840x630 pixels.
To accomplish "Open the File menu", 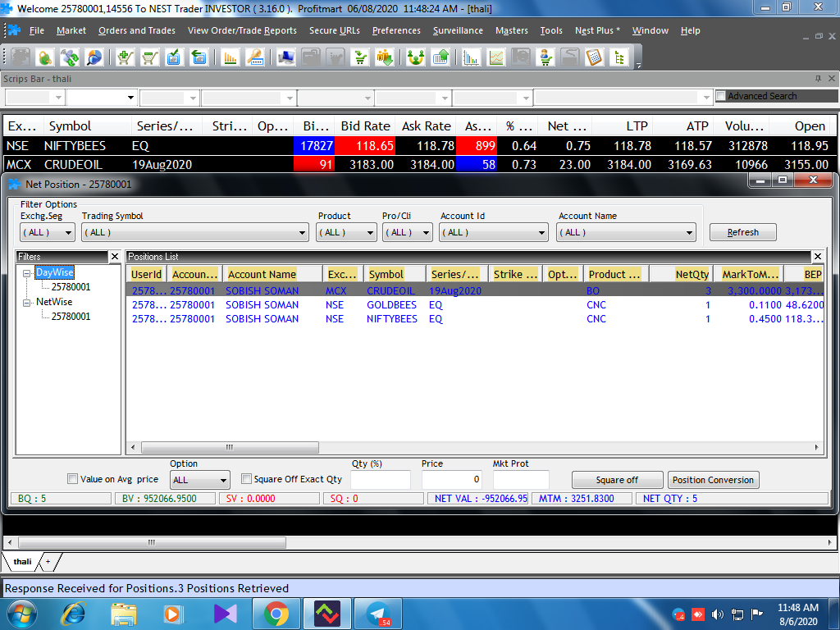I will point(36,30).
